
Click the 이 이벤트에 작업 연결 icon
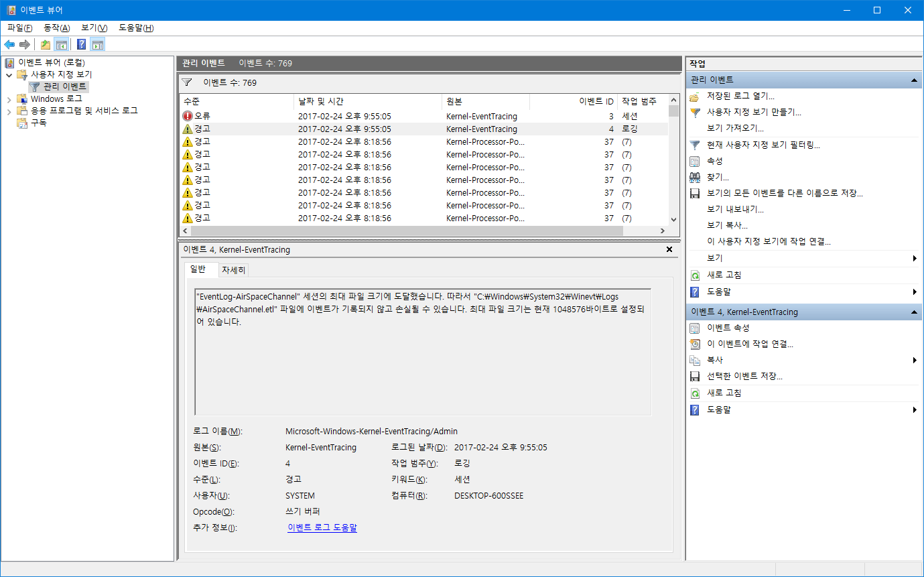click(695, 344)
